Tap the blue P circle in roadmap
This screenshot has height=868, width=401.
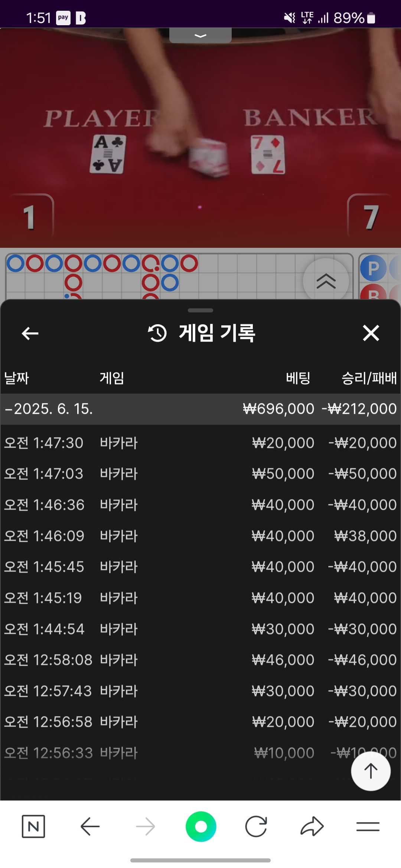click(x=373, y=268)
